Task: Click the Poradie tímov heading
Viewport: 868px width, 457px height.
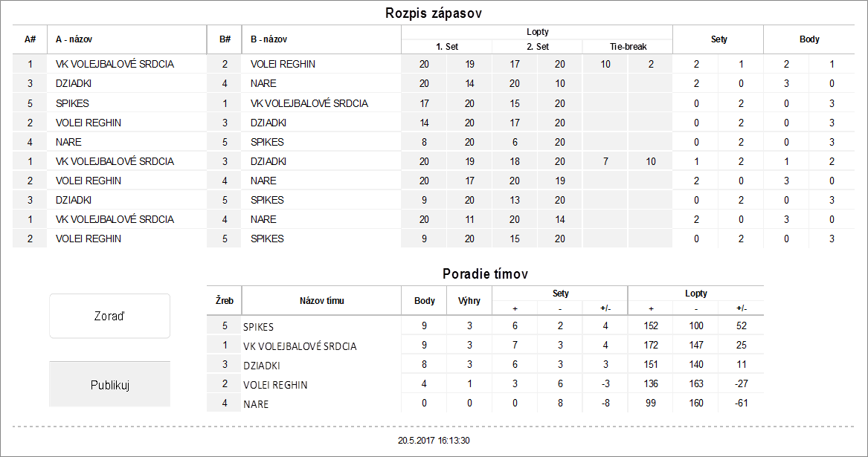Action: [x=485, y=274]
